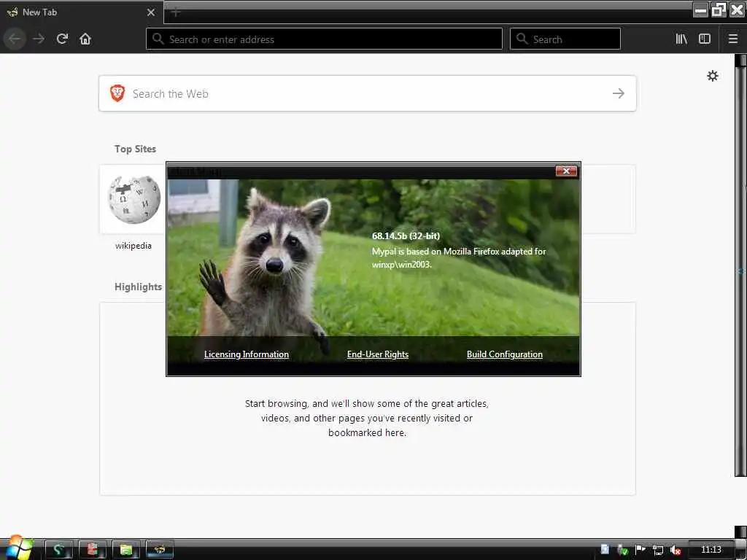Viewport: 747px width, 560px height.
Task: Open the wikipedia top site tile
Action: pos(134,200)
